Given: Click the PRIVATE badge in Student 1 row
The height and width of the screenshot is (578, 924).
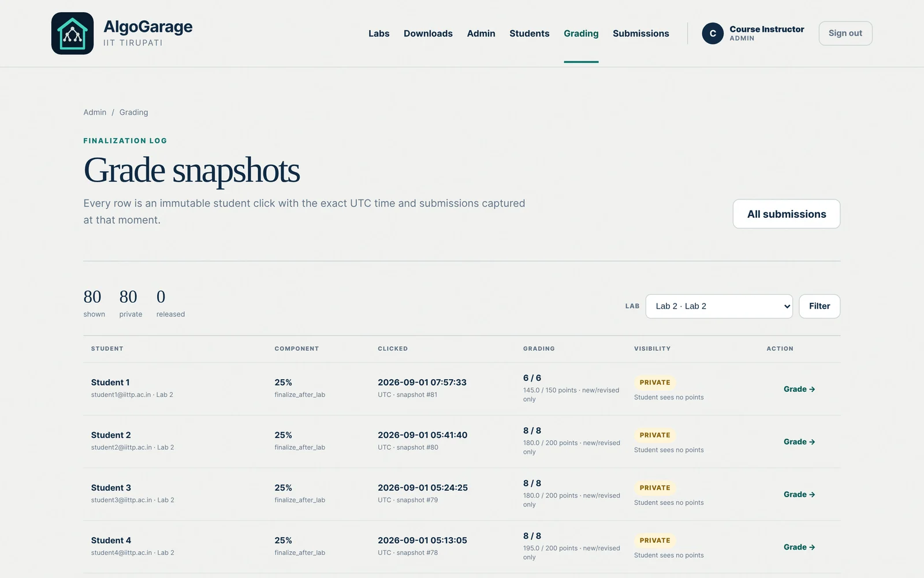Looking at the screenshot, I should click(x=655, y=383).
